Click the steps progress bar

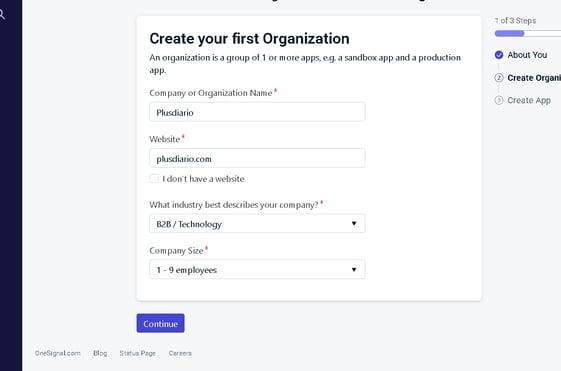[528, 34]
